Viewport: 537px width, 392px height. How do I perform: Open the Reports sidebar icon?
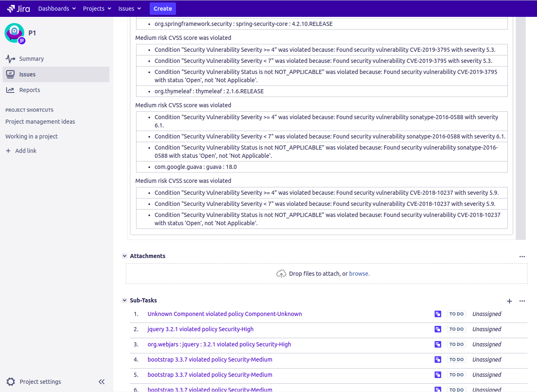coord(9,90)
